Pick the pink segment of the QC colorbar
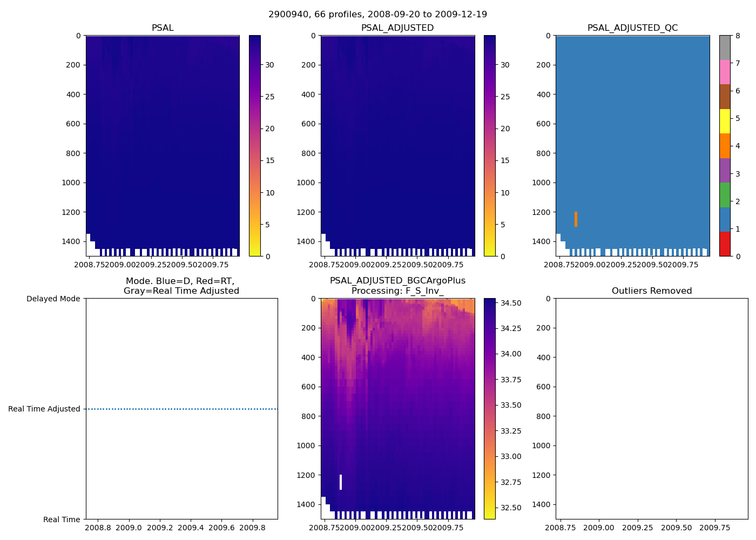The width and height of the screenshot is (756, 540). click(x=725, y=72)
